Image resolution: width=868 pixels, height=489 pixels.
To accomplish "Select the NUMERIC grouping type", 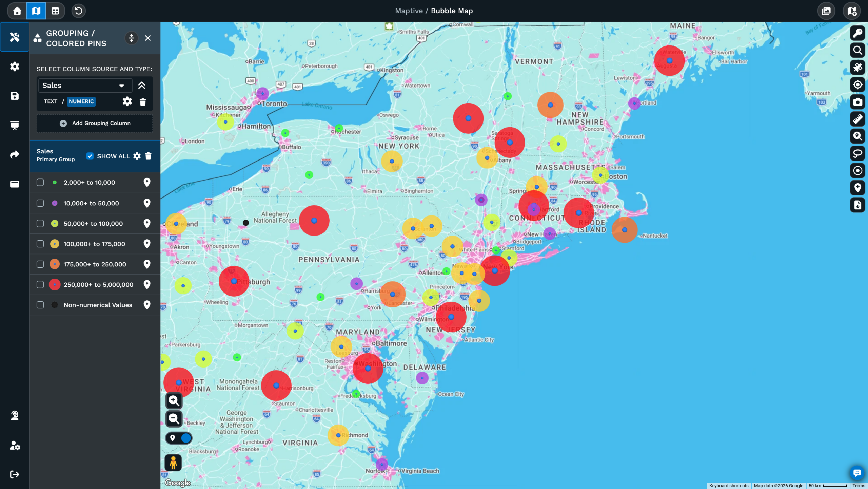I will tap(81, 101).
